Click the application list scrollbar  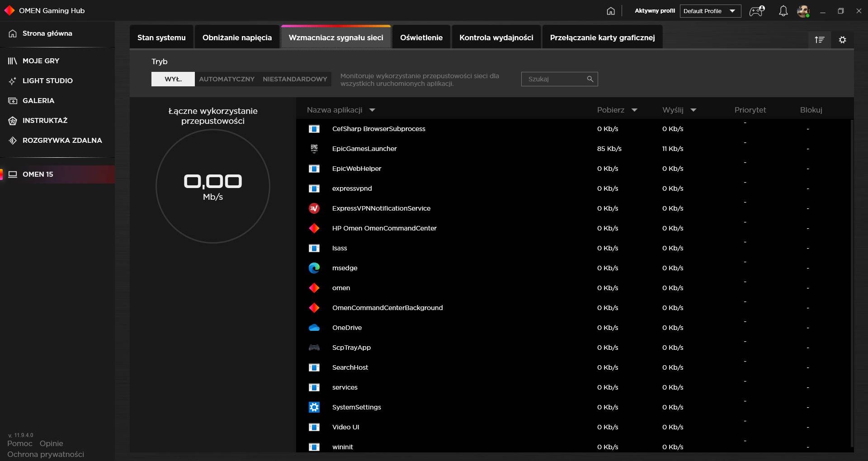pyautogui.click(x=852, y=282)
